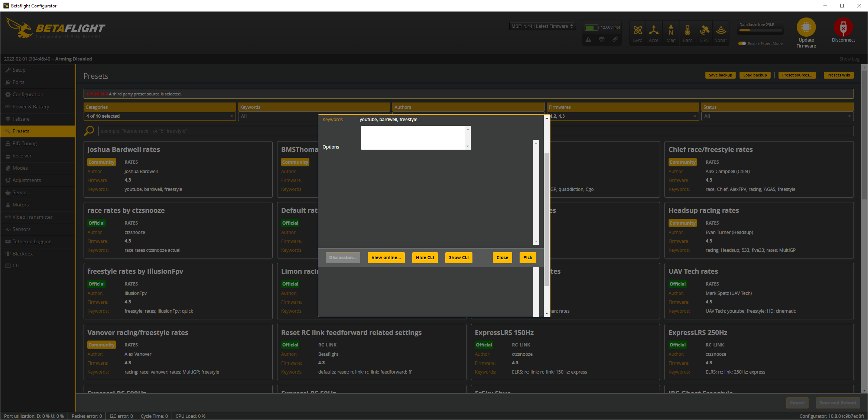Click the warning triangle under the battery indicator
868x420 pixels.
[x=588, y=39]
